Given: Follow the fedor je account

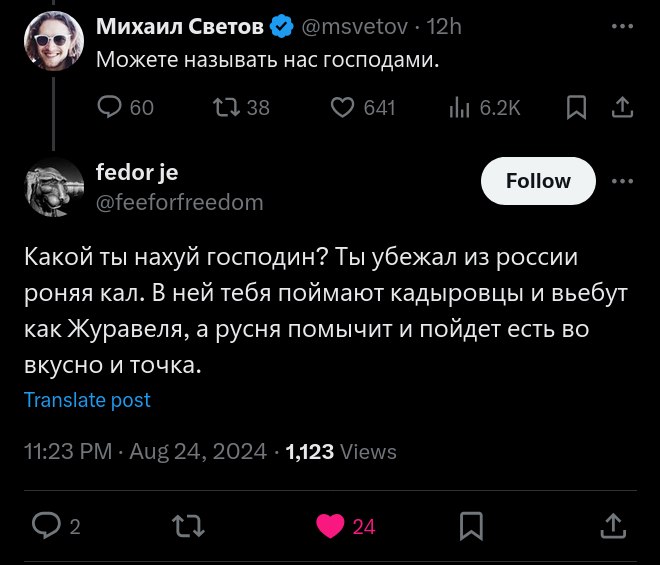Looking at the screenshot, I should pyautogui.click(x=538, y=181).
